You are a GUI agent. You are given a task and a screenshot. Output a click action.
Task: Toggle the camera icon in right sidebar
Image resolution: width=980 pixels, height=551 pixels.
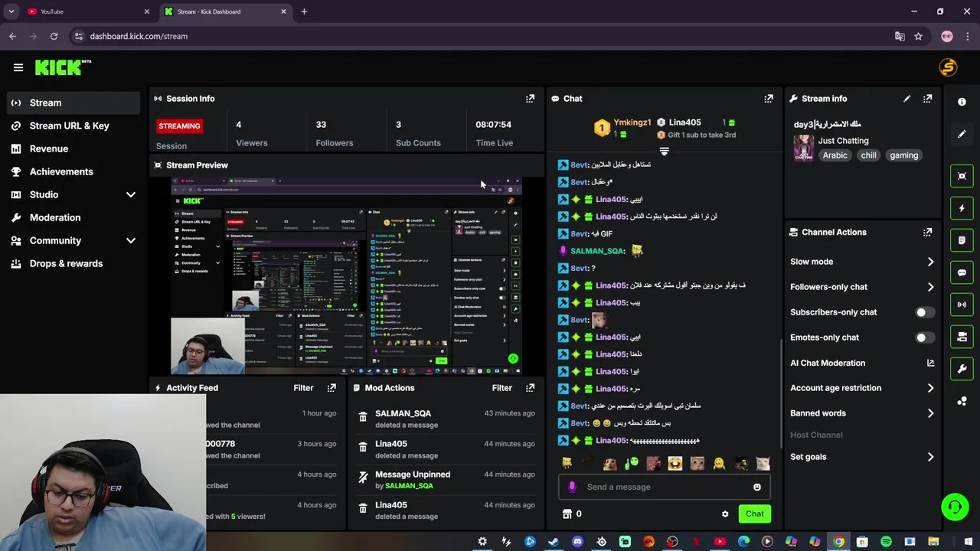[x=962, y=337]
